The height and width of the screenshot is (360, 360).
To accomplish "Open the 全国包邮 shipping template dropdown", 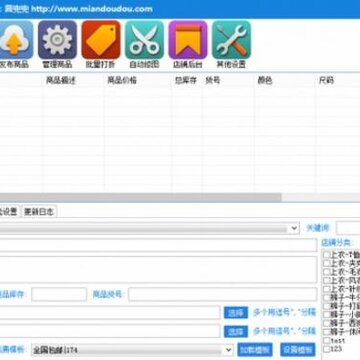I will click(228, 350).
